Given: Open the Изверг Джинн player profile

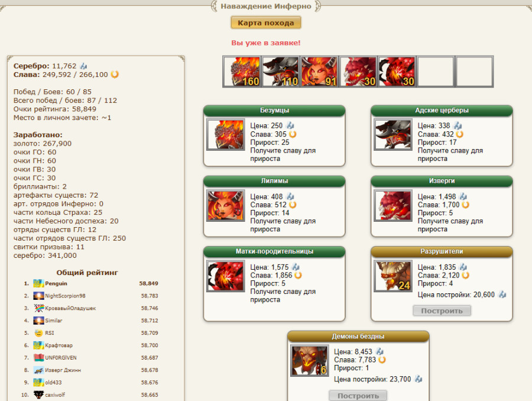Looking at the screenshot, I should 63,370.
